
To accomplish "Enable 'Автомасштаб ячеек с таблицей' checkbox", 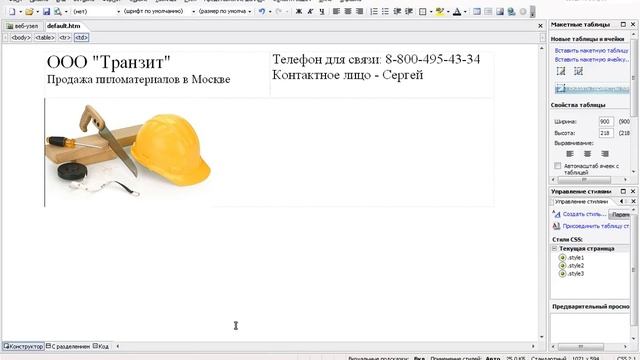I will pos(558,166).
